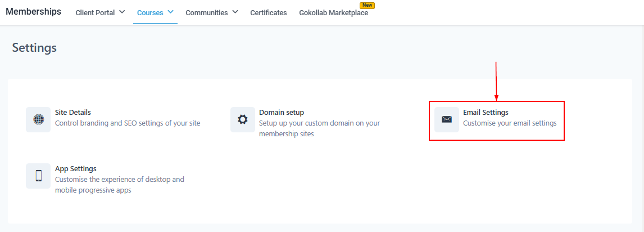This screenshot has width=644, height=232.
Task: Expand the Client Portal dropdown arrow
Action: tap(122, 12)
